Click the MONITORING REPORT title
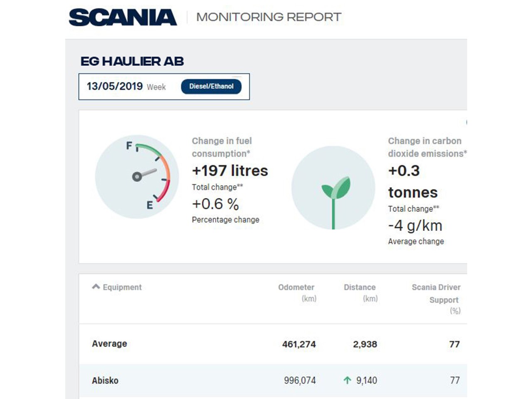Screen dimensions: 532x399 [x=268, y=17]
